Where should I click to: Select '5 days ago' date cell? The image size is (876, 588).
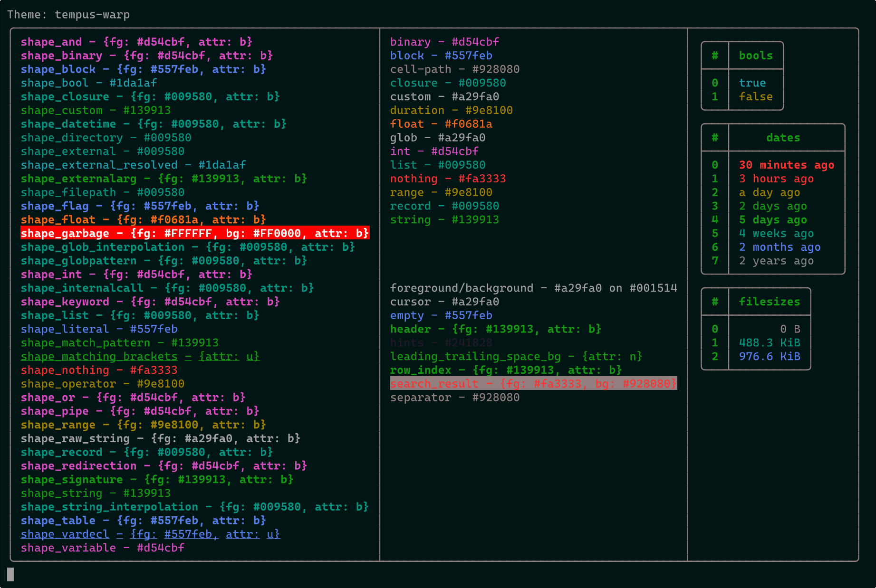point(773,220)
